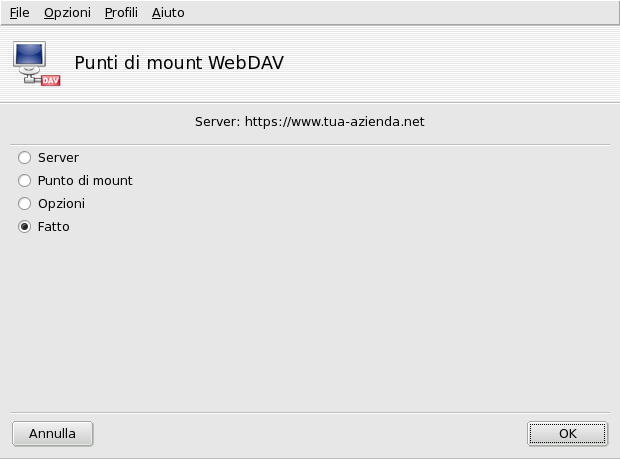Click the 'Fatto' option label text
Image resolution: width=620 pixels, height=460 pixels.
(x=54, y=227)
